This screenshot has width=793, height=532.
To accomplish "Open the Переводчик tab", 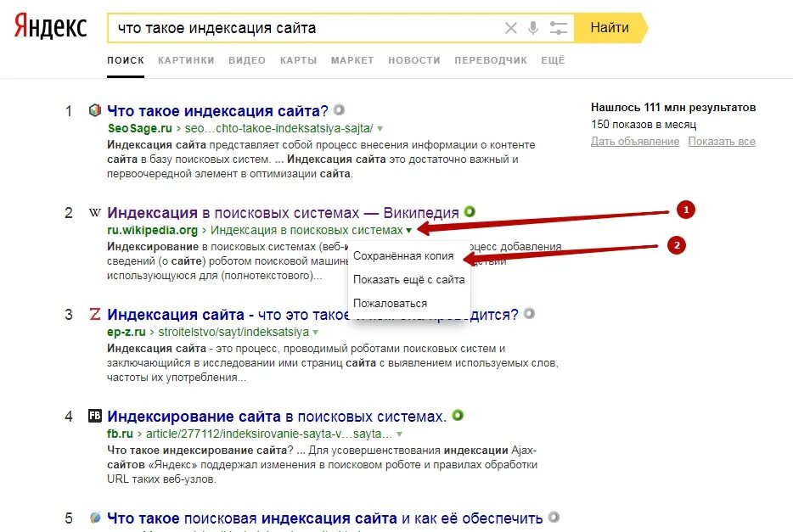I will 491,60.
